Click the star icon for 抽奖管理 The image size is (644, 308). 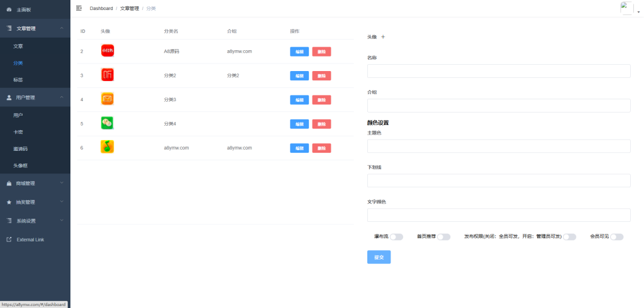pos(9,202)
